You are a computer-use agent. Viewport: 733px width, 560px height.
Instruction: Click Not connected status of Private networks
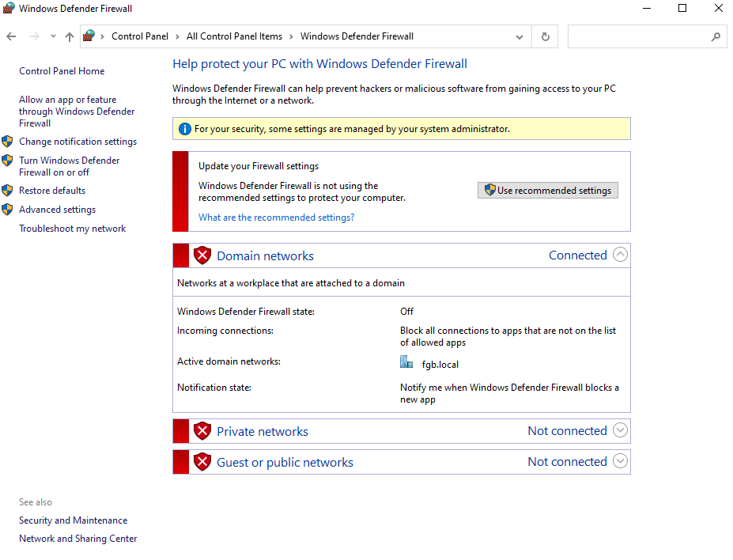567,431
